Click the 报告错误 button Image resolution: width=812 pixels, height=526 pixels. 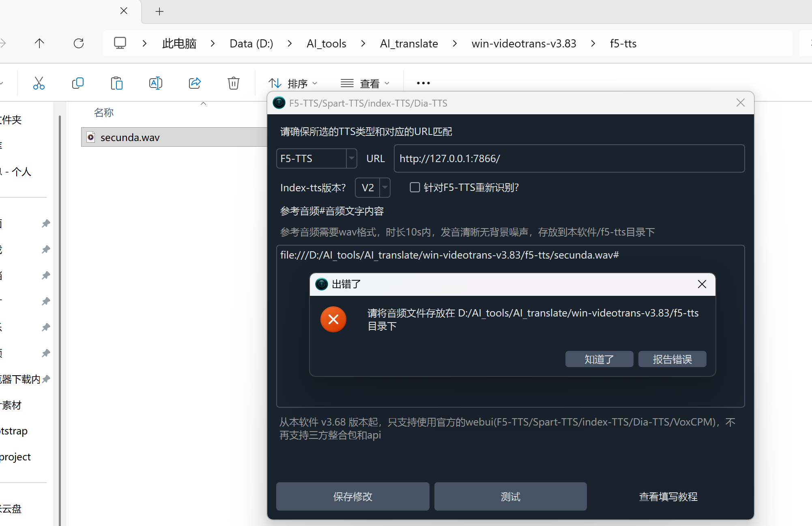(x=672, y=359)
